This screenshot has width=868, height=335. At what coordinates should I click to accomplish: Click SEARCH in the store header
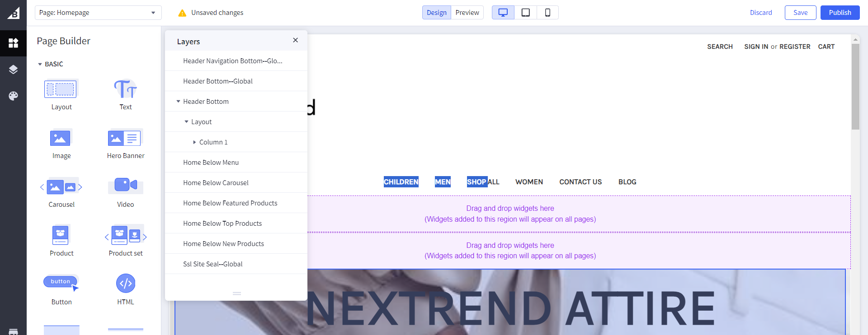click(720, 47)
